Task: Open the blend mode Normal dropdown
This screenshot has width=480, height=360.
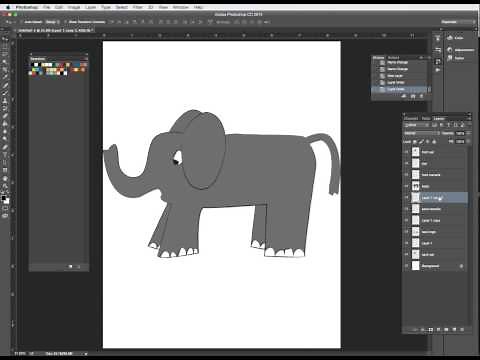Action: (422, 133)
